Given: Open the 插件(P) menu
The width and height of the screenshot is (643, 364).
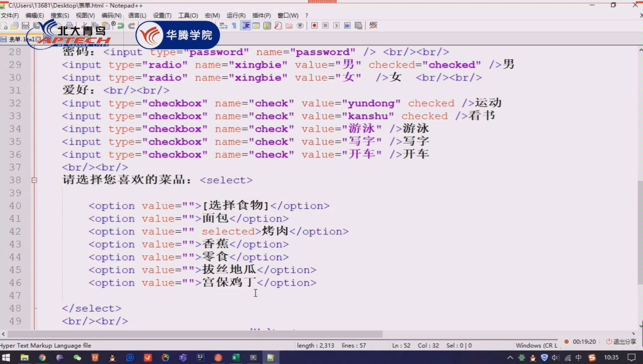Looking at the screenshot, I should point(261,15).
